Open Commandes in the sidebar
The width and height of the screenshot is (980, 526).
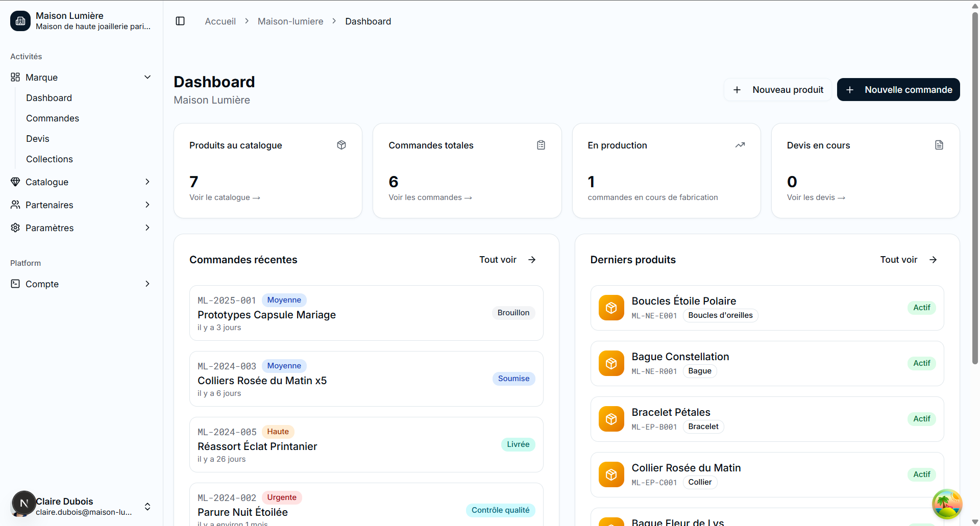coord(53,118)
